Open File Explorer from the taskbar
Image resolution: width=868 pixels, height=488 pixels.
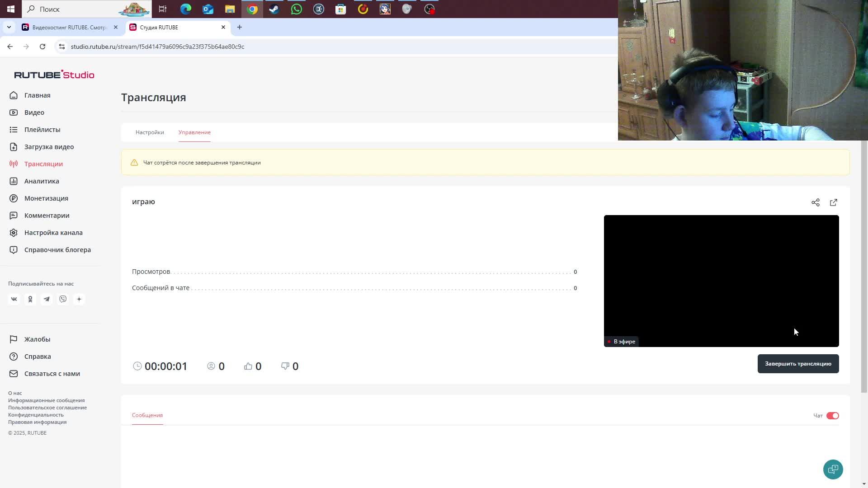coord(230,9)
